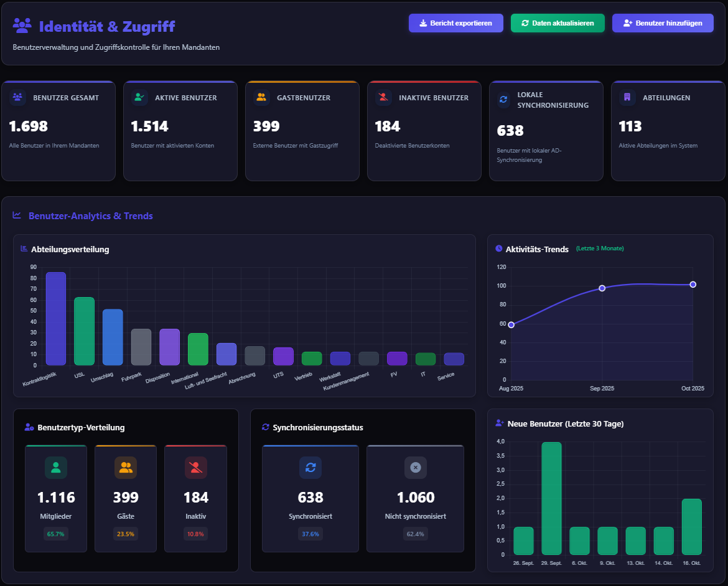Click the Aktive Benutzer checkmark icon
The height and width of the screenshot is (586, 728).
(x=140, y=97)
